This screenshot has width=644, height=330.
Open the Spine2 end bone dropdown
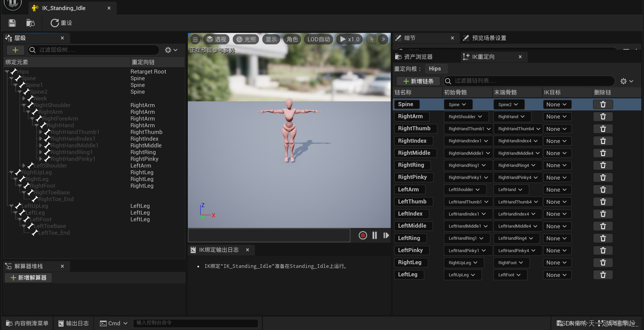[508, 104]
